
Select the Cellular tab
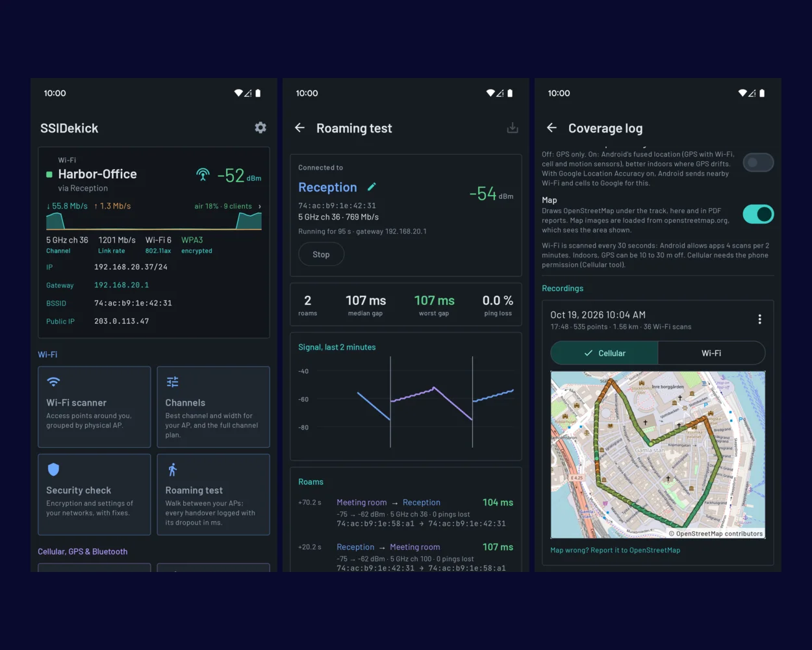(604, 353)
